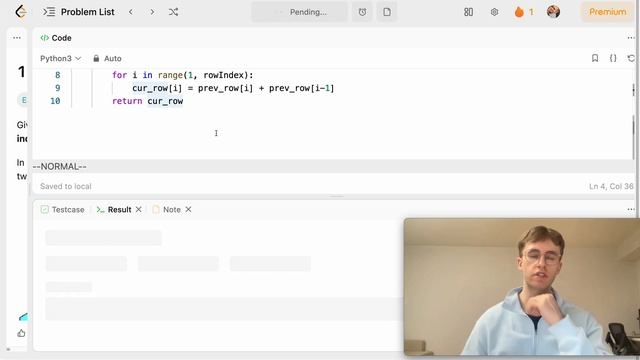Switch to the Result tab
640x360 pixels.
(x=114, y=209)
